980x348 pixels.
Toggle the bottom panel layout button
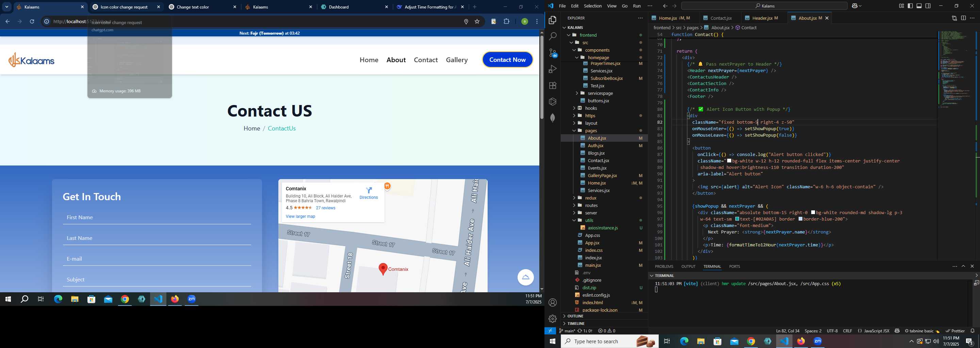tap(919, 6)
